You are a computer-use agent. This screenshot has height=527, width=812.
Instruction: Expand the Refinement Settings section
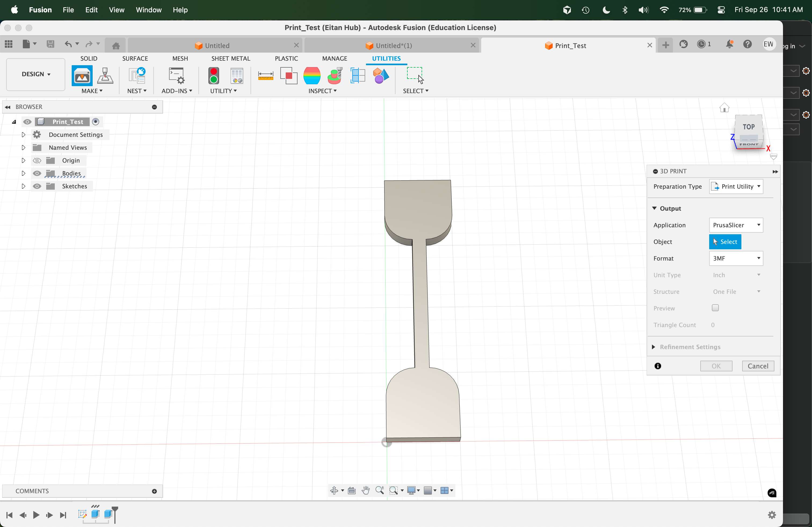654,347
